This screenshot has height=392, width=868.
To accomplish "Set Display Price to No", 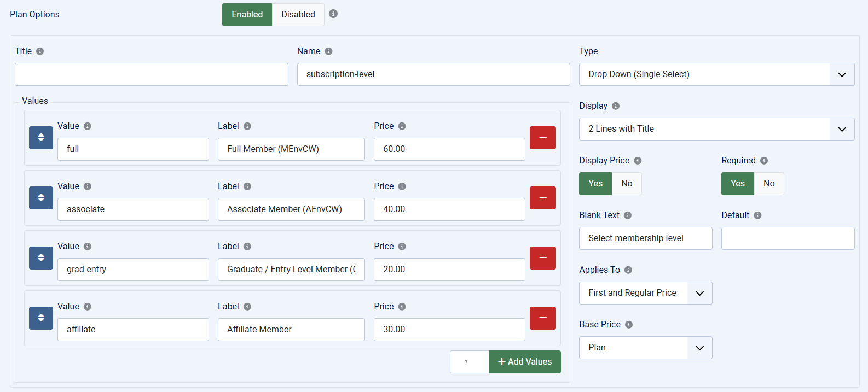I will [627, 184].
